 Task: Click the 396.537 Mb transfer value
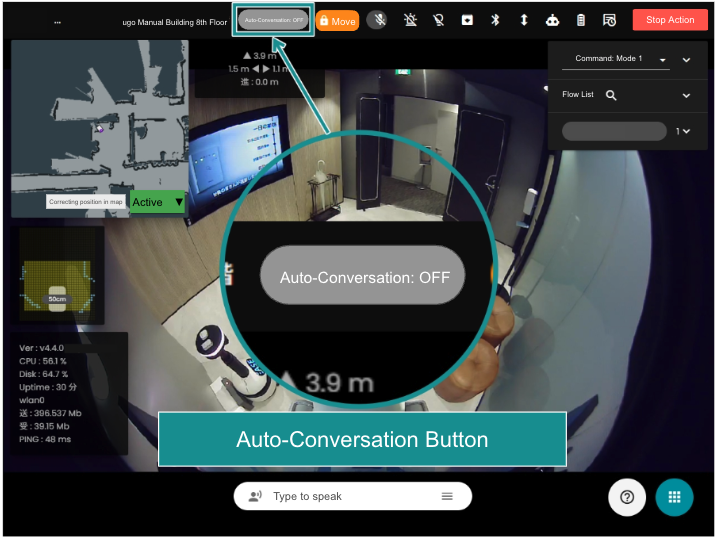point(57,413)
